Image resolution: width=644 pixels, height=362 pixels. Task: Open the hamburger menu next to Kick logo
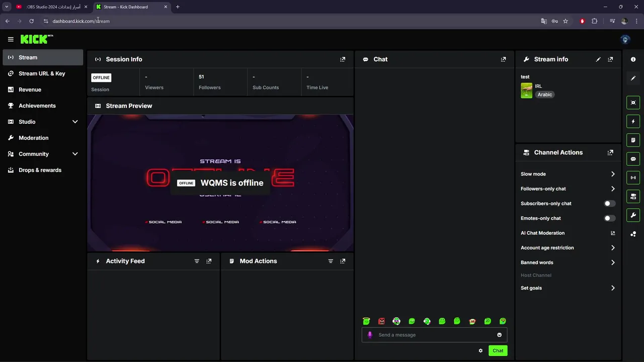[x=11, y=39]
